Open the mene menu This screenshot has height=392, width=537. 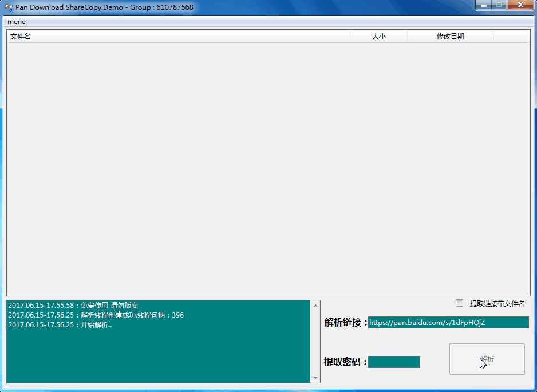tap(17, 22)
